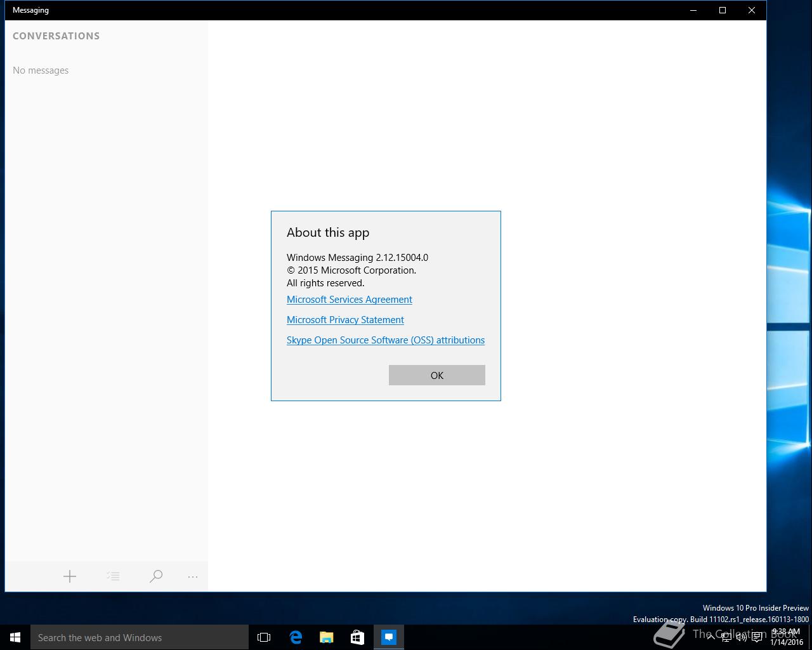Maximize the Messaging window
The image size is (812, 650).
[723, 10]
